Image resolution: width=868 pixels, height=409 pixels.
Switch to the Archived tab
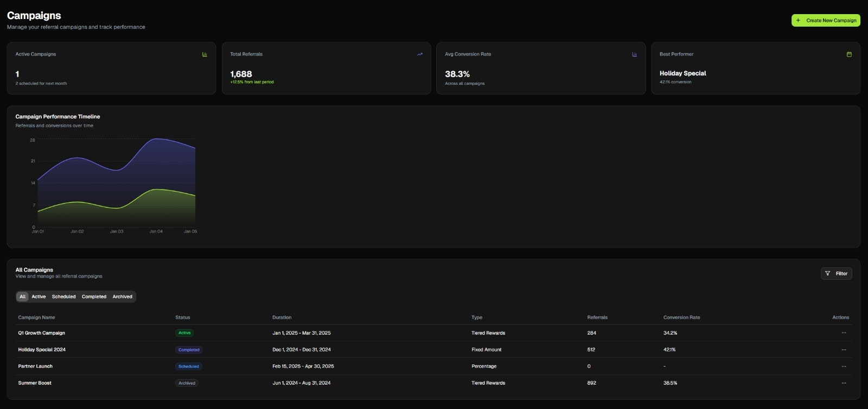pos(122,297)
